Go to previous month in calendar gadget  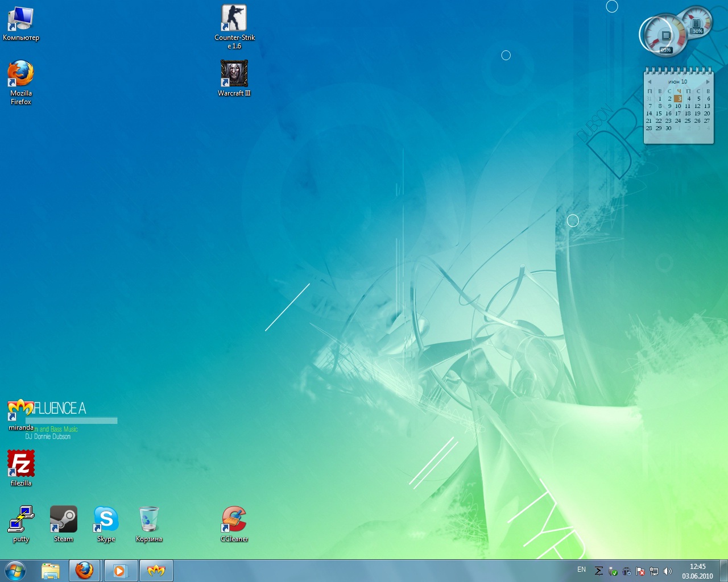pyautogui.click(x=649, y=82)
